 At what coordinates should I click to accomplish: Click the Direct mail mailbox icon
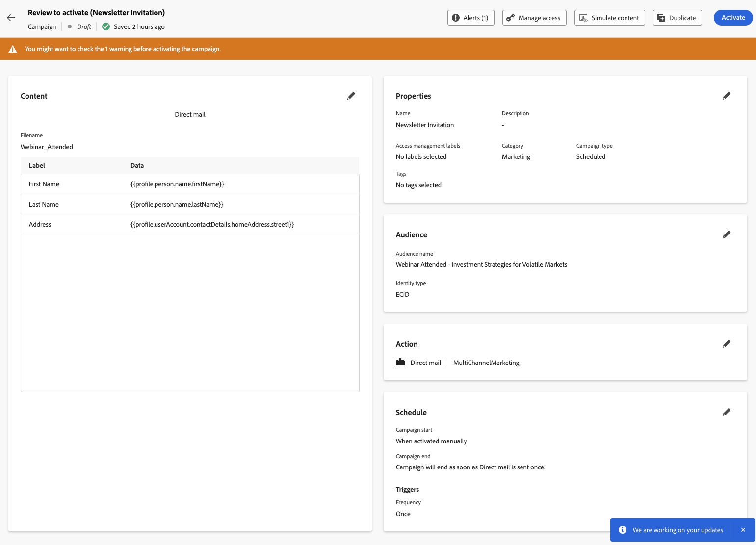[x=400, y=363]
